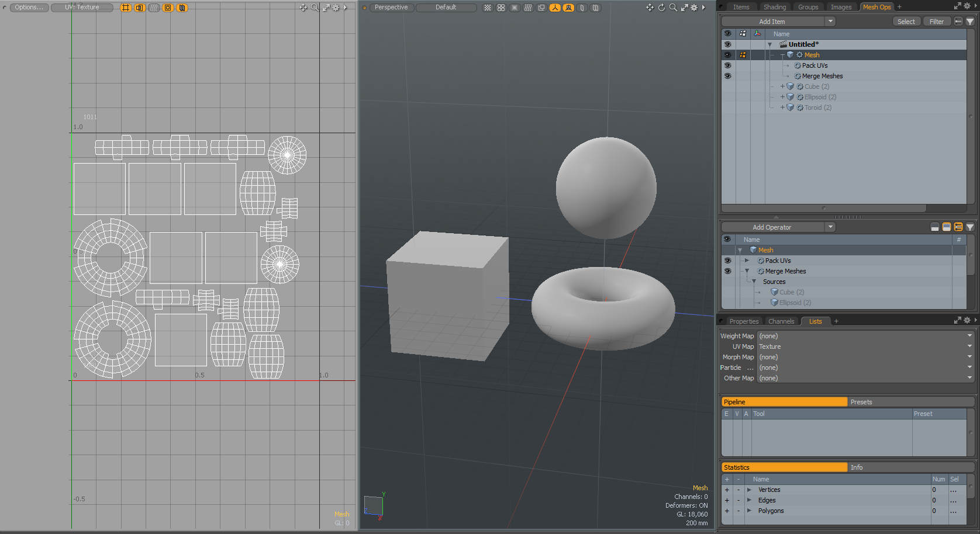Switch to the Shading tab
980x534 pixels.
click(x=774, y=7)
